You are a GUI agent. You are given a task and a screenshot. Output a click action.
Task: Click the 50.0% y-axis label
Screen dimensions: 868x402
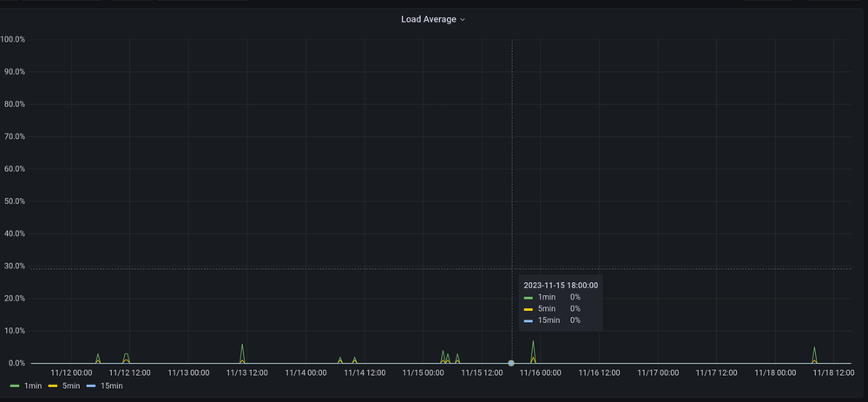[x=15, y=201]
